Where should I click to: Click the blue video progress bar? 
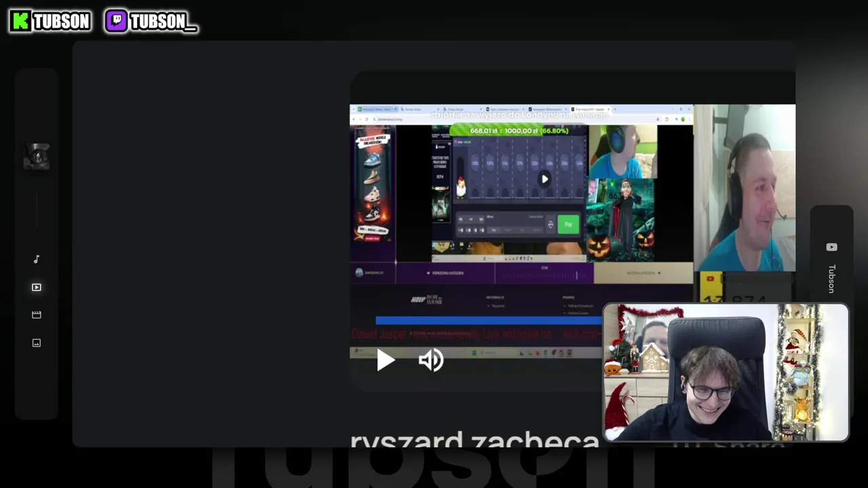[488, 321]
